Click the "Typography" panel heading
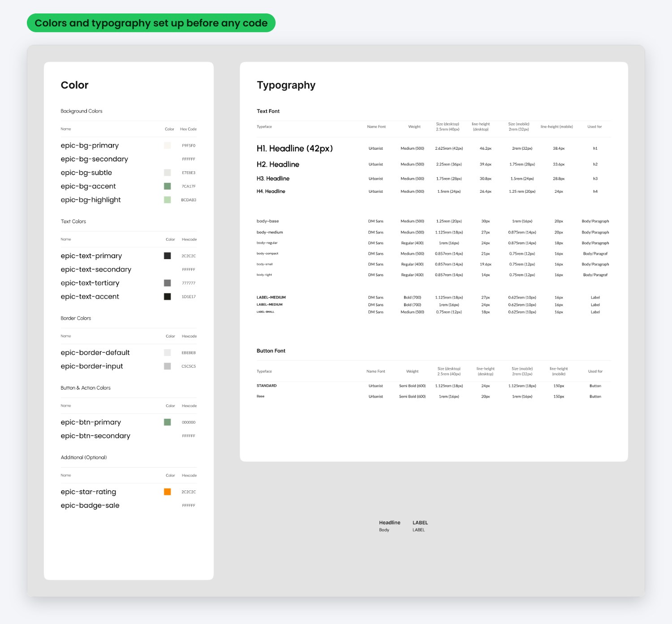The width and height of the screenshot is (672, 624). pos(286,85)
